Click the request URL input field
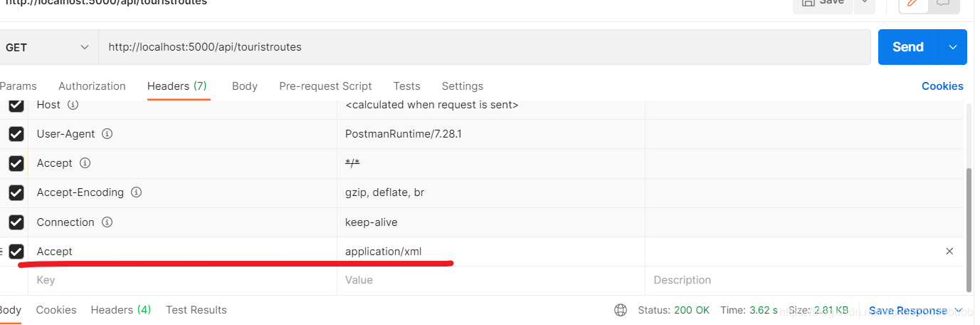Screen dimensions: 980x325 pos(484,47)
